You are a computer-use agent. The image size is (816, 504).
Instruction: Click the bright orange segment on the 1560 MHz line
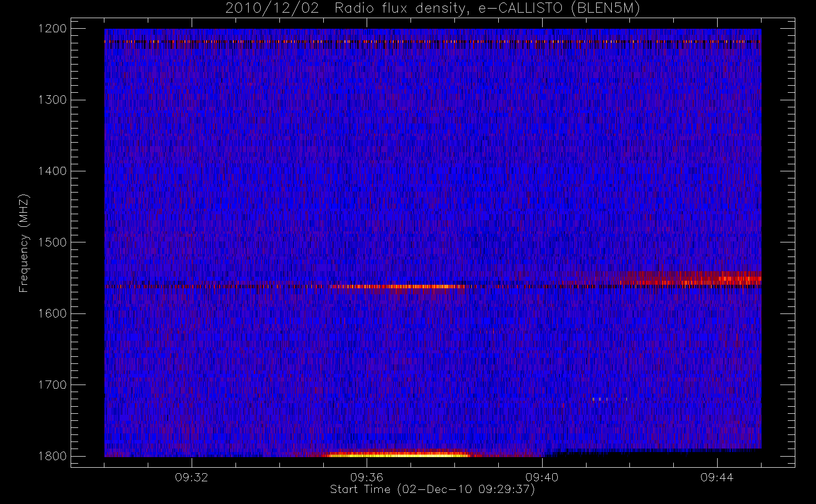(x=398, y=287)
